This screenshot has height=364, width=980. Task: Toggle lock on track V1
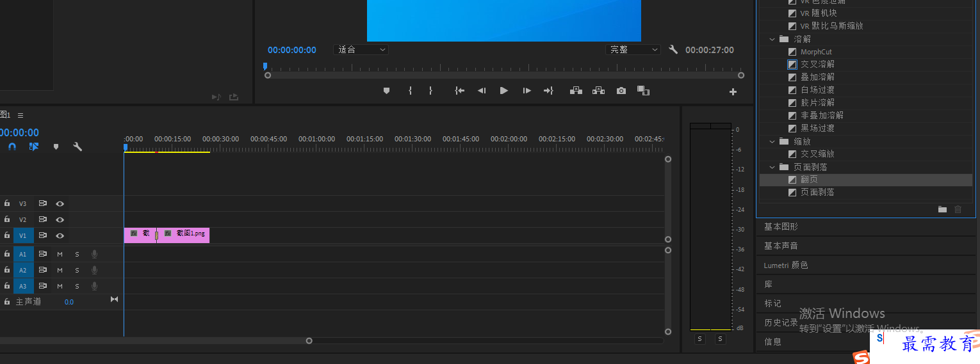coord(7,235)
